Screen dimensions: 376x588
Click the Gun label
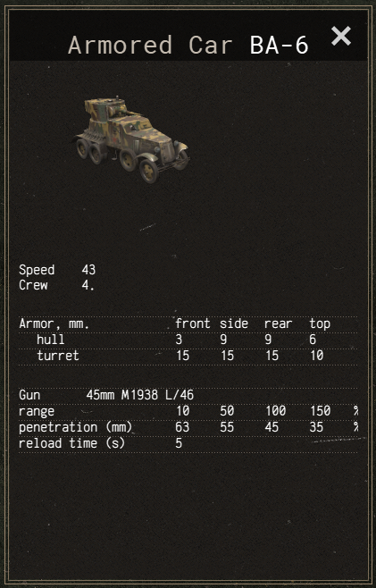click(29, 395)
